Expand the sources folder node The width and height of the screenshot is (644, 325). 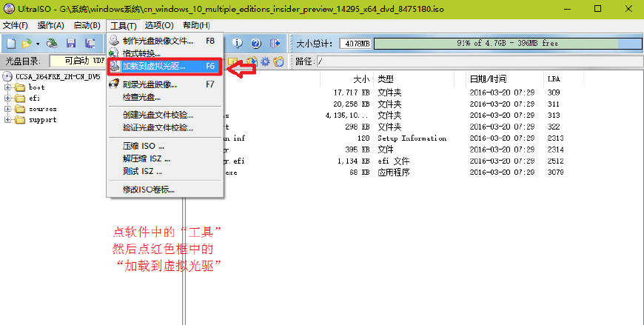7,109
